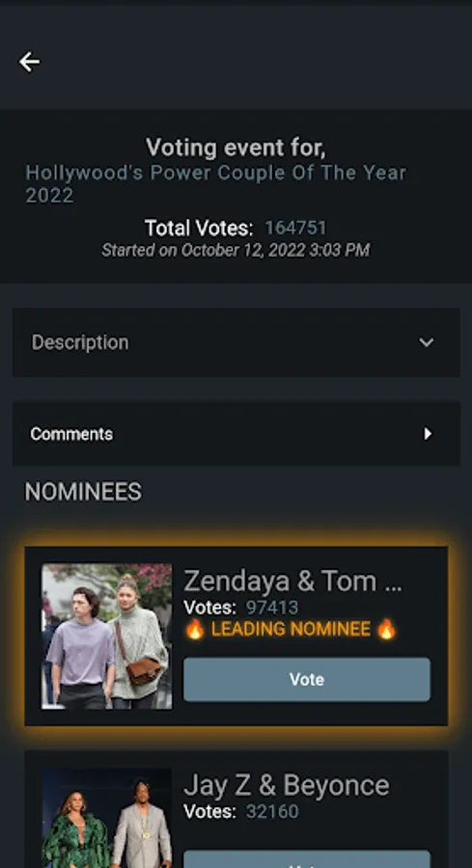Tap the Zendaya & Tom nominee name
Viewport: 472px width, 868px height.
(292, 581)
